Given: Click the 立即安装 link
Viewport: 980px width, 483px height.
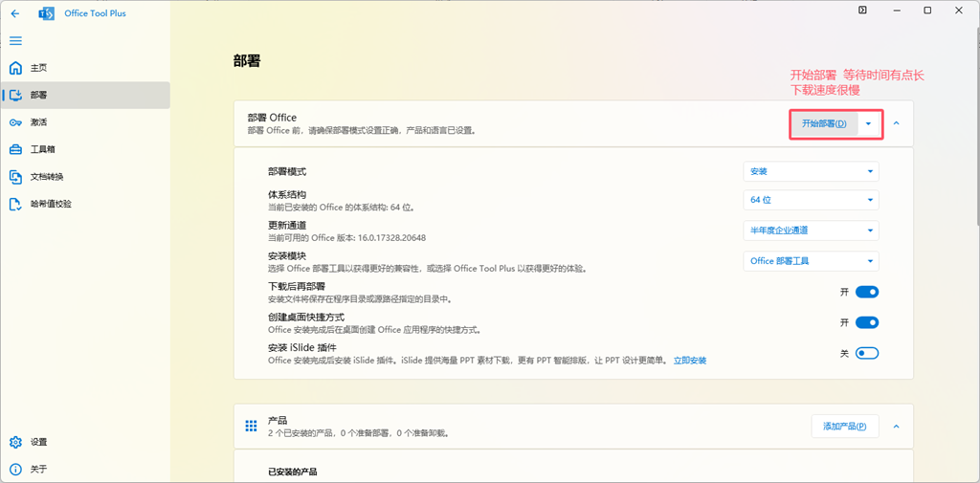Looking at the screenshot, I should 690,361.
